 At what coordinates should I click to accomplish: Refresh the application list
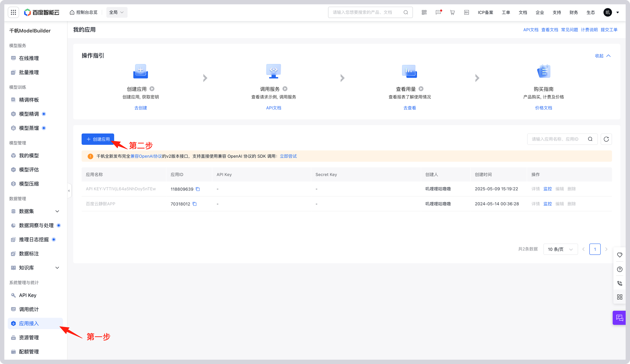pos(606,139)
